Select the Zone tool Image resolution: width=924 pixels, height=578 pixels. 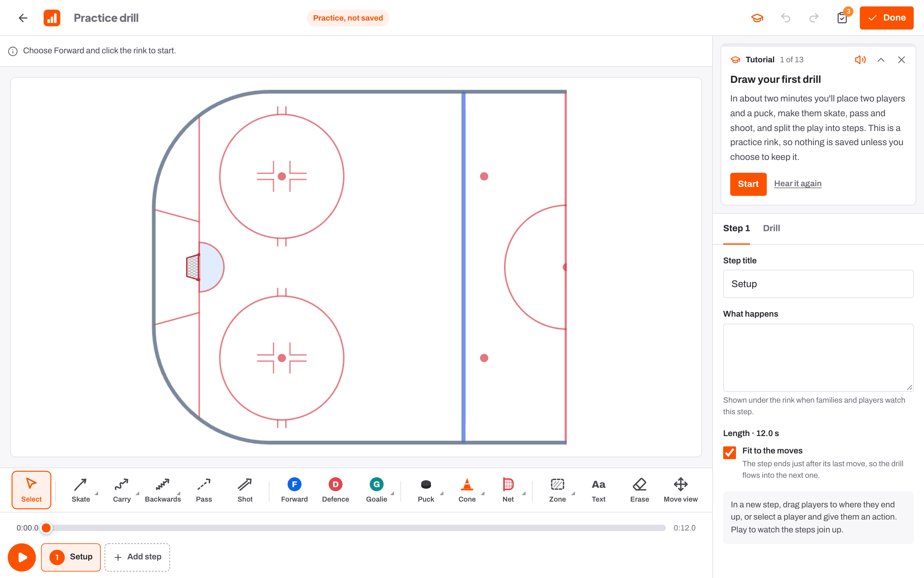click(x=557, y=490)
